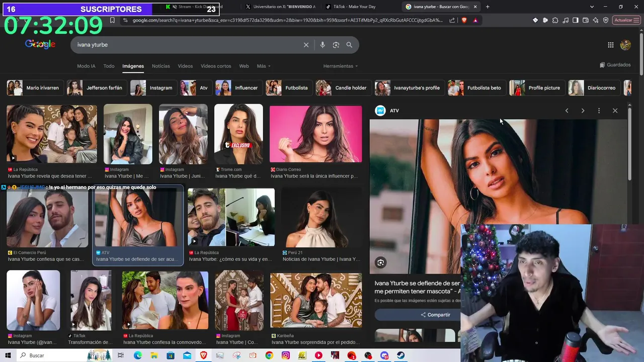Select the Candle holder filter chip
644x362 pixels.
click(x=343, y=88)
